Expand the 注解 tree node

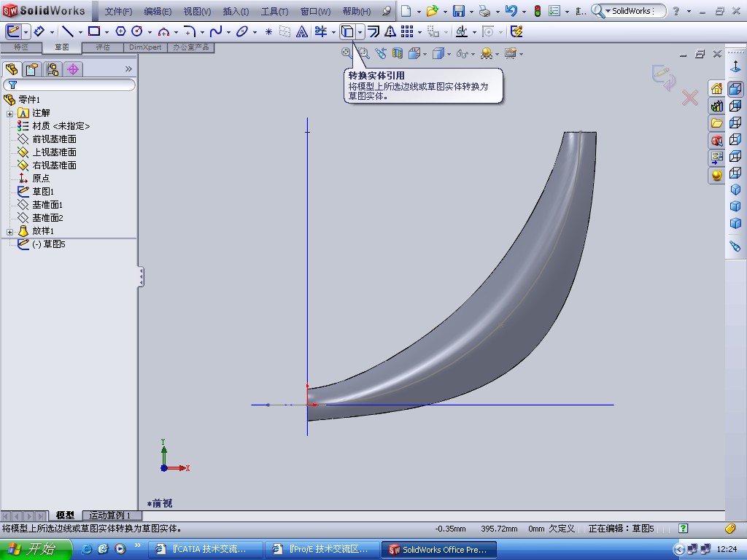10,114
